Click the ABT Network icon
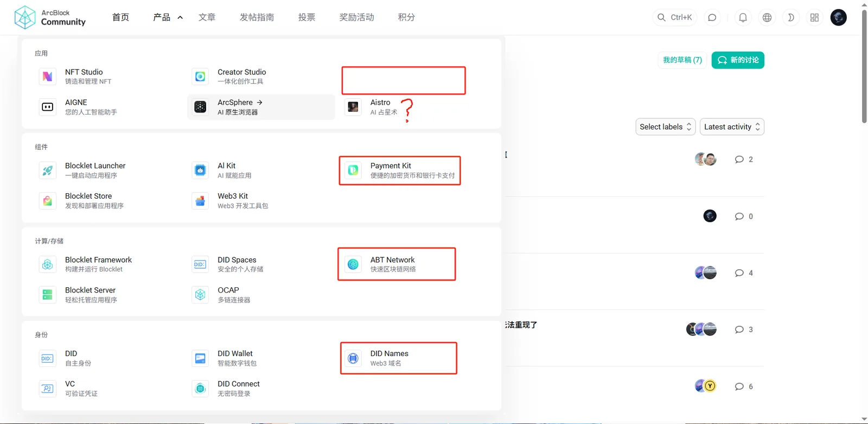Viewport: 868px width, 424px height. 353,264
